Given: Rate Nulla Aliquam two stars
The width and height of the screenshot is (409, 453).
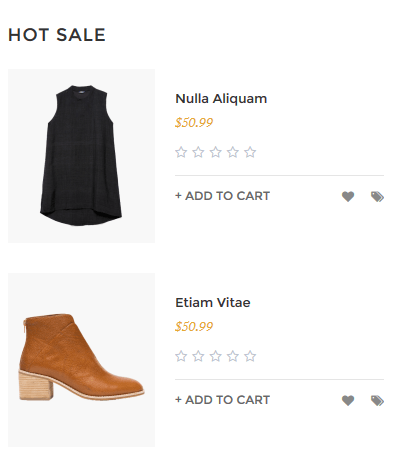Looking at the screenshot, I should [198, 152].
